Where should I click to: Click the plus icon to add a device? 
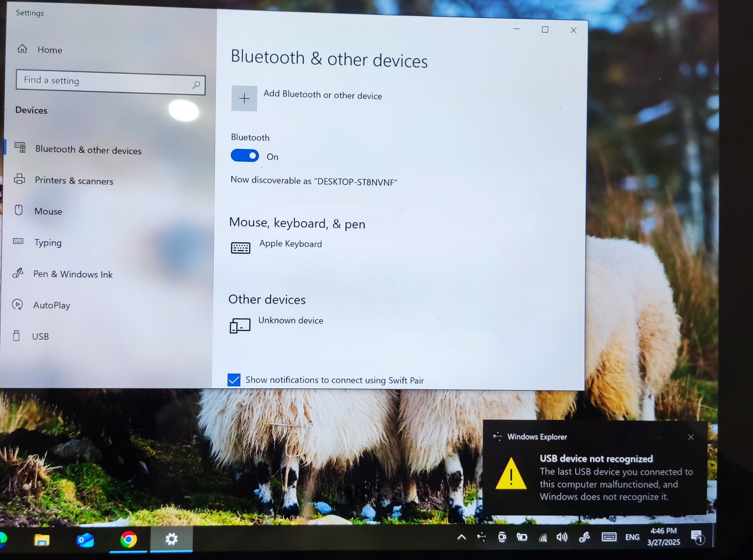tap(244, 99)
